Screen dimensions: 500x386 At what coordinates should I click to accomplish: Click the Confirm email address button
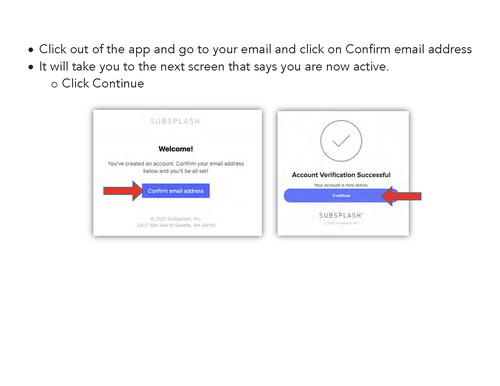[x=176, y=191]
